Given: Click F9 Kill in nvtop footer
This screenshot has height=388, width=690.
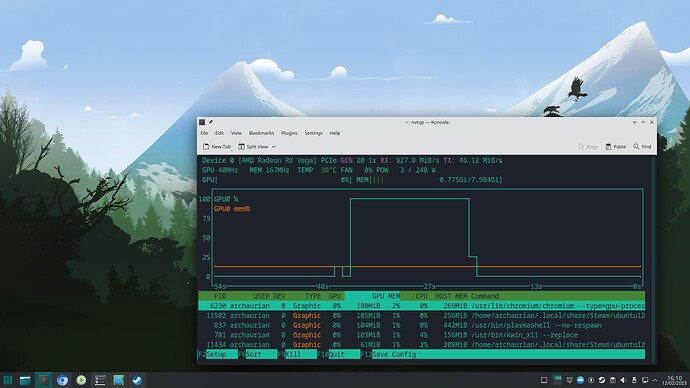Looking at the screenshot, I should [297, 354].
